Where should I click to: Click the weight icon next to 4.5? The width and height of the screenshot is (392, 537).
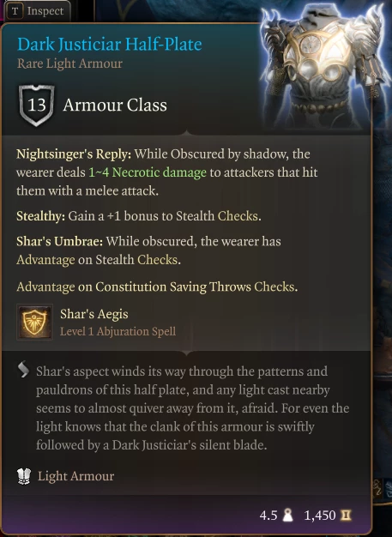click(288, 515)
